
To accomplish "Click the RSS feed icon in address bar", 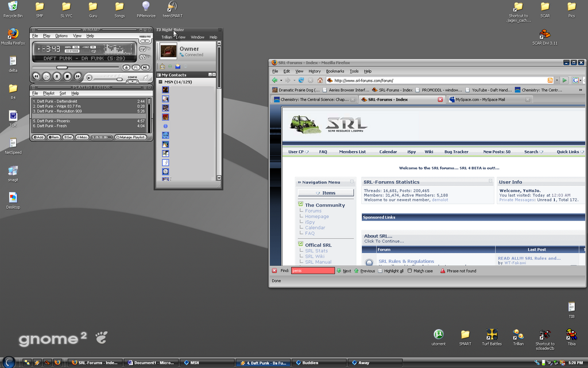I will 550,80.
